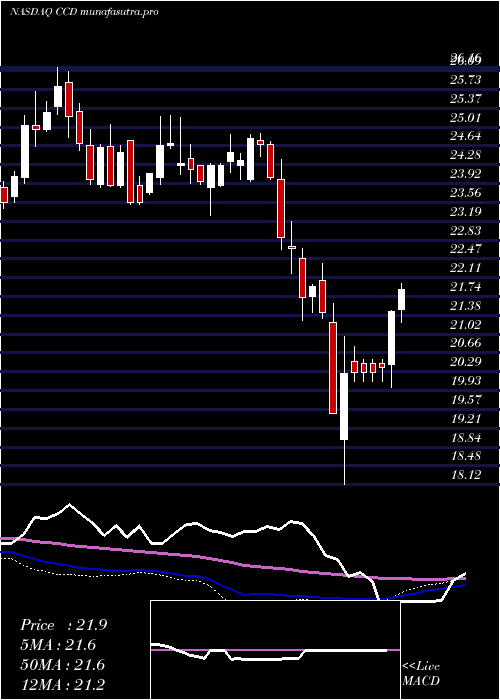Click the 19.93 price axis label
Viewport: 500px width, 700px height.
pos(466,380)
